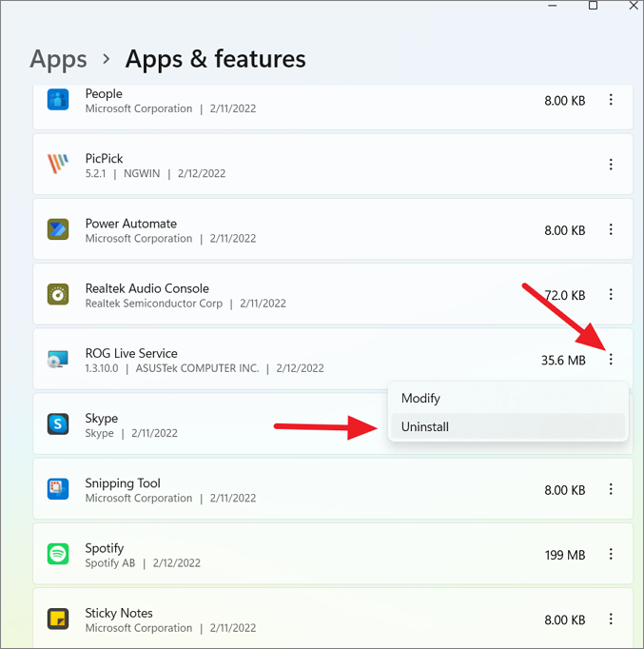Click ROG Live Service version 1.3.10.0
644x649 pixels.
pyautogui.click(x=102, y=368)
